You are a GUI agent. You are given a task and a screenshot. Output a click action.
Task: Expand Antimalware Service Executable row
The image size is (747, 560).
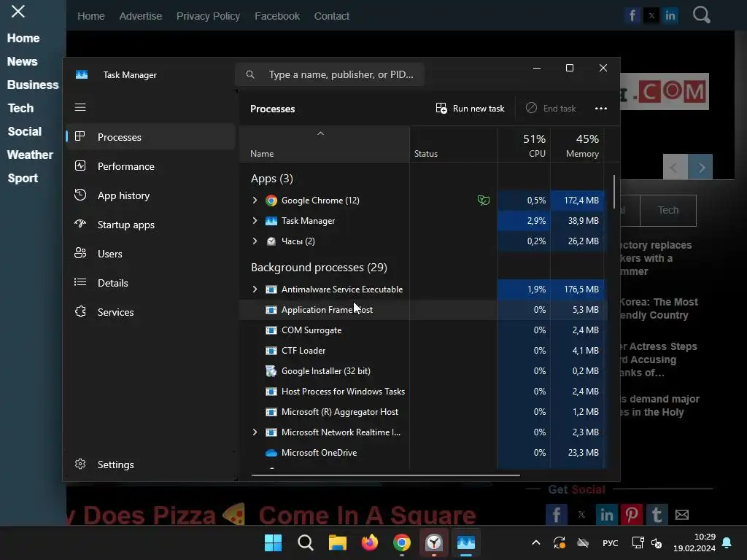(x=255, y=289)
